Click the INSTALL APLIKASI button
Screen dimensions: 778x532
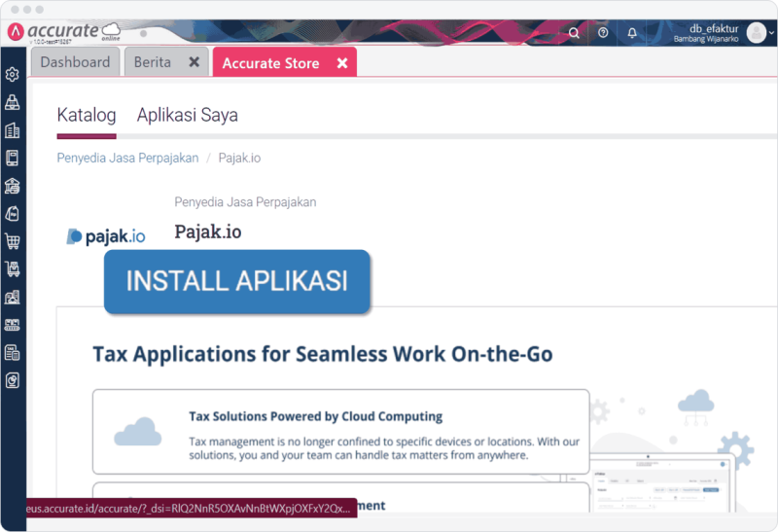tap(237, 281)
